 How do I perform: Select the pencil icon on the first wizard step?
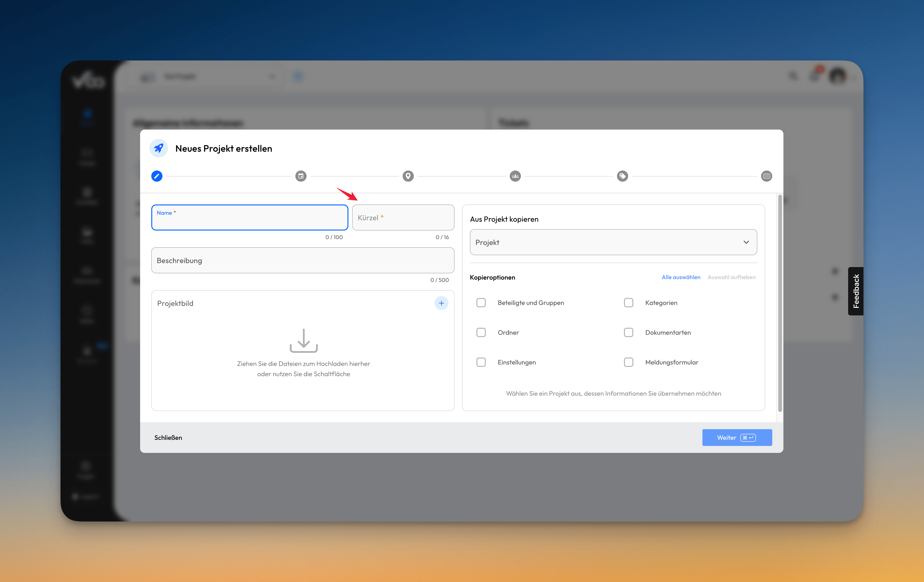click(157, 176)
